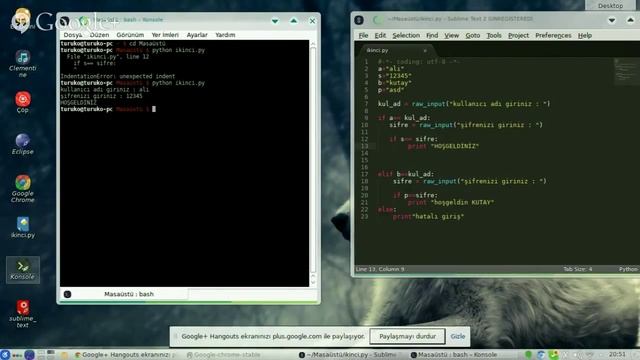This screenshot has height=360, width=640.
Task: Click the Desktop button at top right
Action: 610,5
